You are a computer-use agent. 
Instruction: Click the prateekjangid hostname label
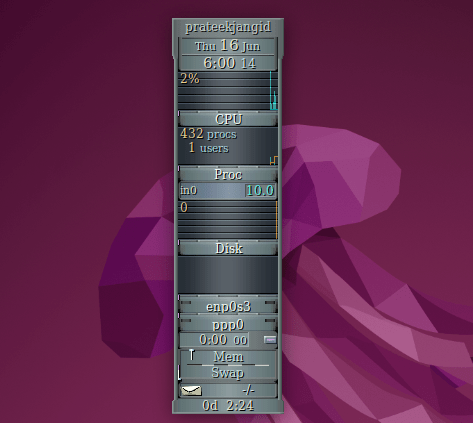[x=228, y=27]
